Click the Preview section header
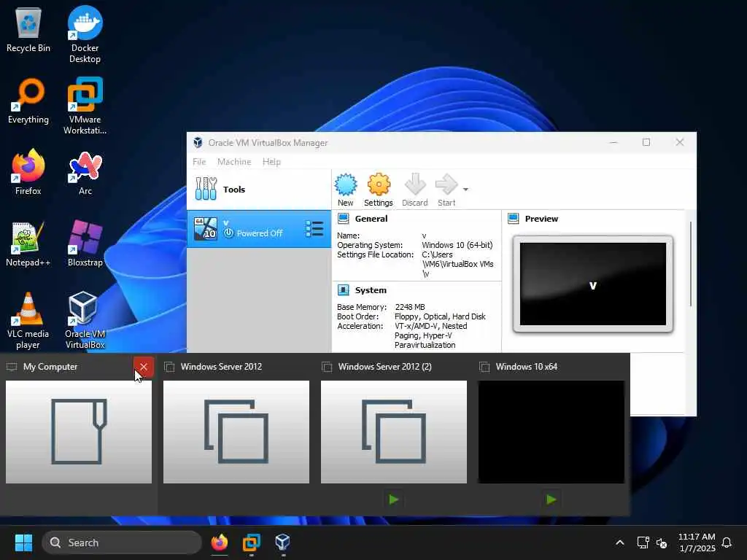747x560 pixels. click(x=541, y=219)
